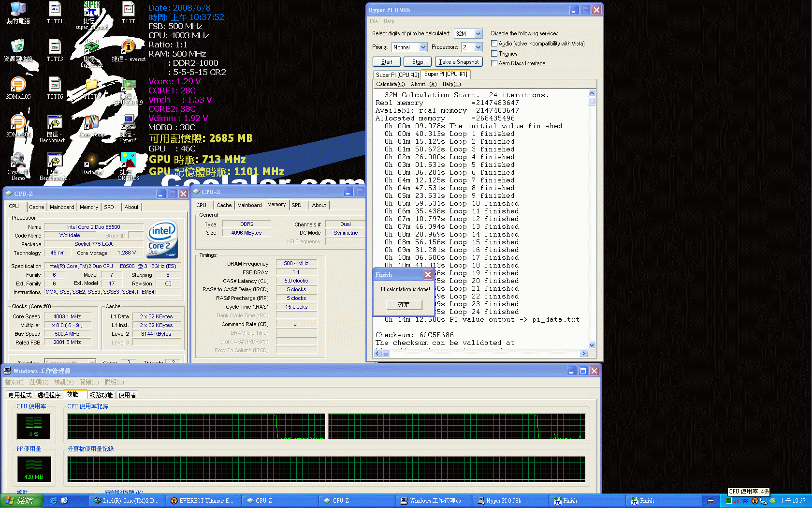Switch to 網路功能 tab in Task Manager

coord(101,395)
